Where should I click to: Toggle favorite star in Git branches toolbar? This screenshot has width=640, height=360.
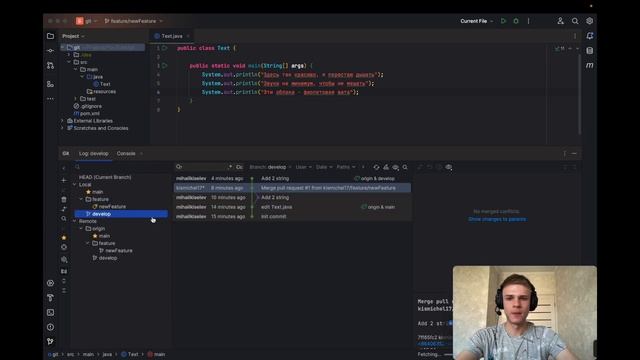(64, 237)
